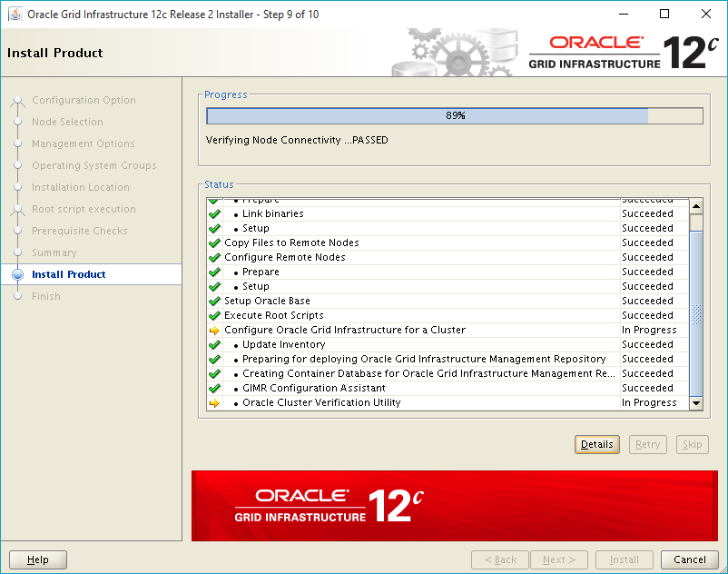Click the green check beside Update Inventory
This screenshot has height=574, width=728.
tap(214, 344)
